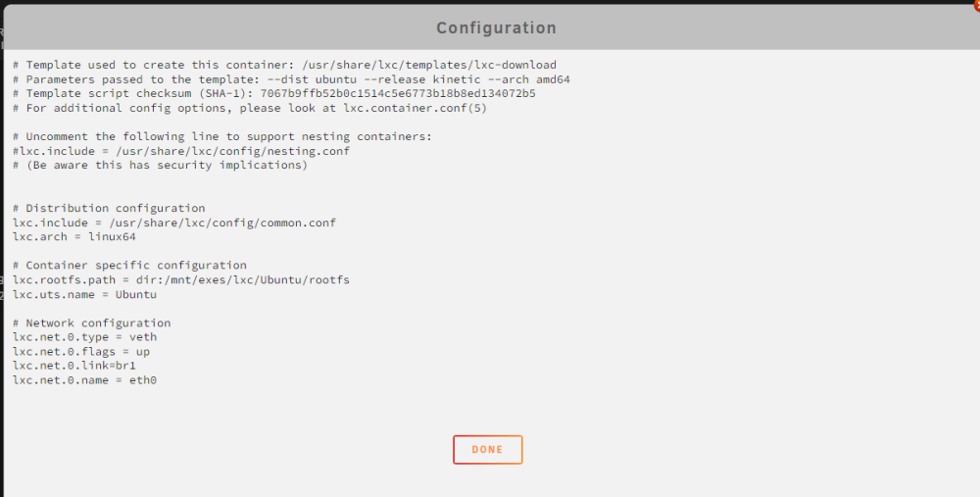Viewport: 980px width, 497px height.
Task: Click the line 'lxc.net.0.type = veth'
Action: [84, 337]
